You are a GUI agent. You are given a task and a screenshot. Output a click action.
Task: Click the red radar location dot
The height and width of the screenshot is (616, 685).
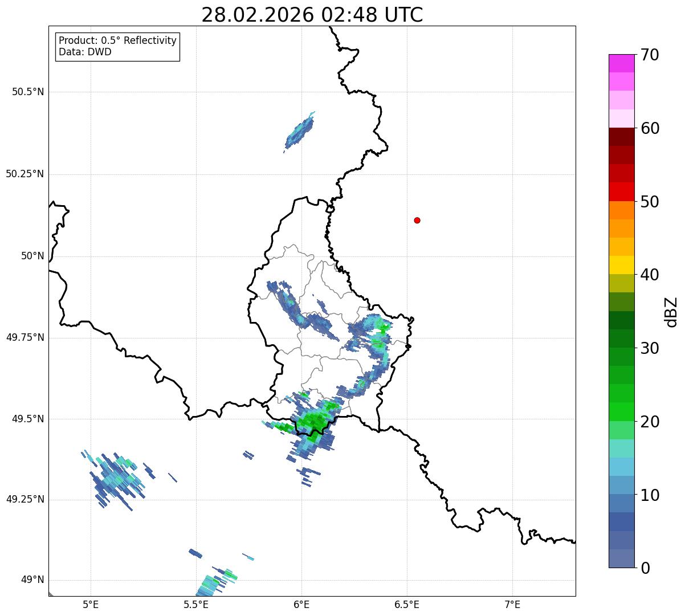[417, 220]
